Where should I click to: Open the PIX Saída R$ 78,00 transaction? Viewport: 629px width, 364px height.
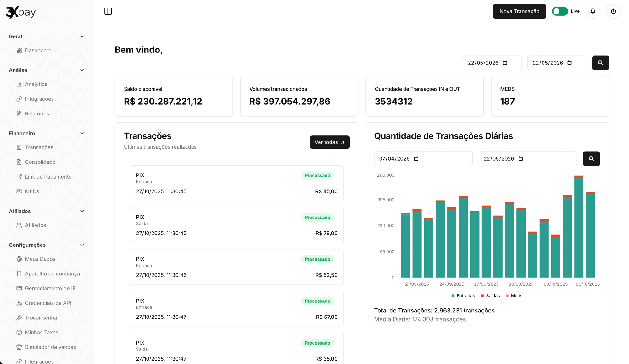[237, 225]
